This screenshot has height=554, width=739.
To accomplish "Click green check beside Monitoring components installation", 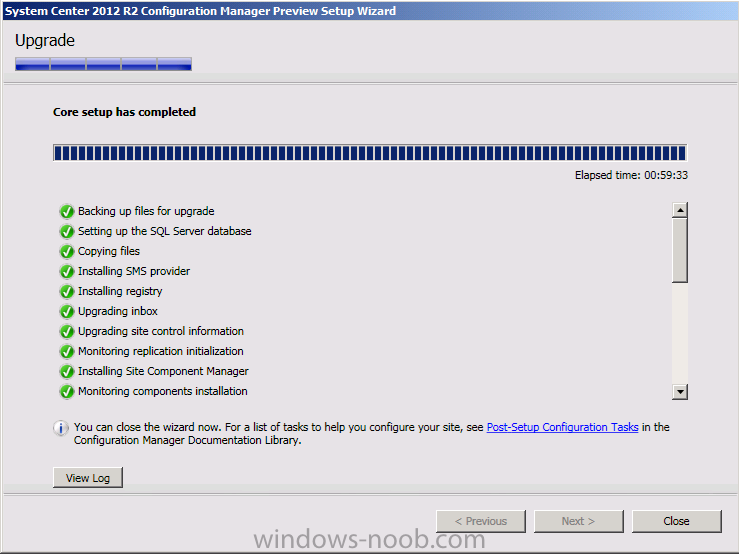I will (x=67, y=392).
